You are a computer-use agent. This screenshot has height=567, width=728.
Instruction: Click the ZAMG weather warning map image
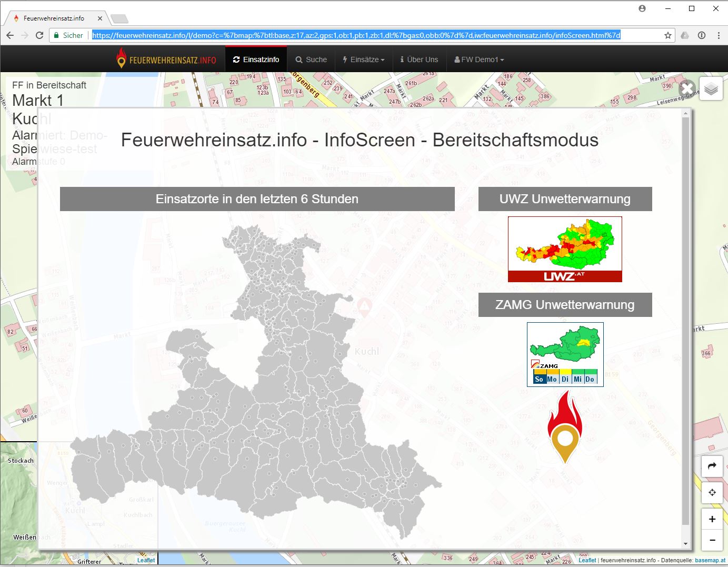coord(565,354)
